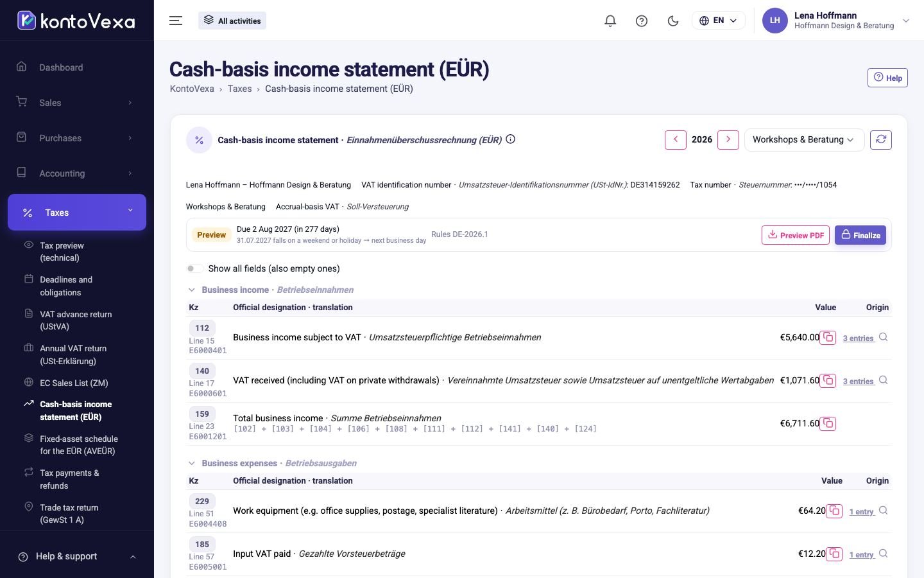Inspect origin magnifier for Kz 112 row

[x=884, y=337]
